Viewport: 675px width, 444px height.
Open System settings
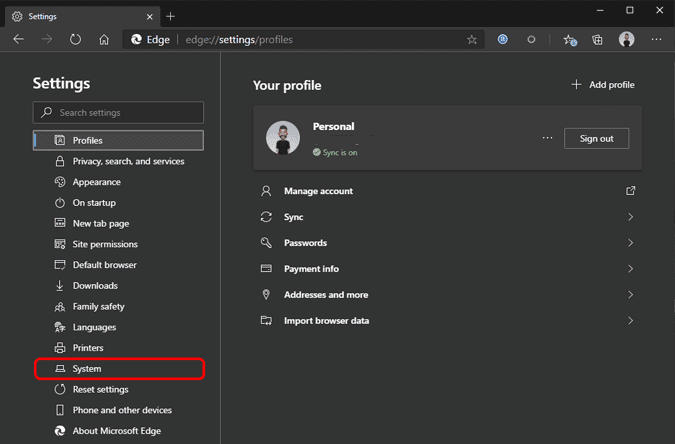[x=119, y=369]
